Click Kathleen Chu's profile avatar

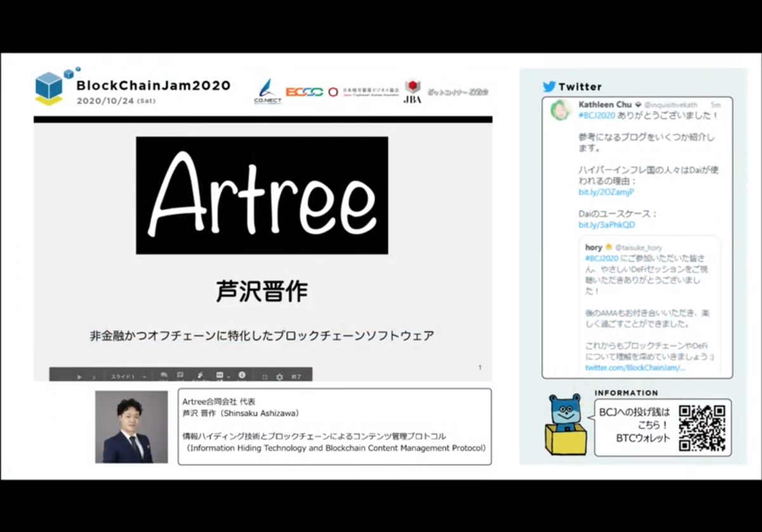click(561, 110)
